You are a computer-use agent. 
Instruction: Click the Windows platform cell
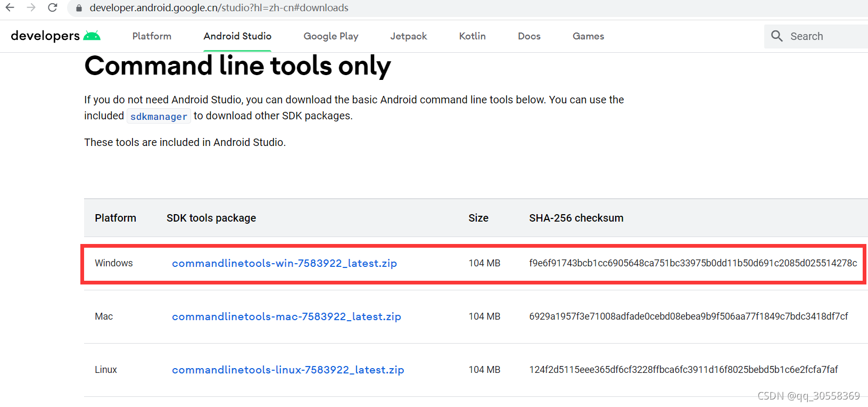[114, 263]
